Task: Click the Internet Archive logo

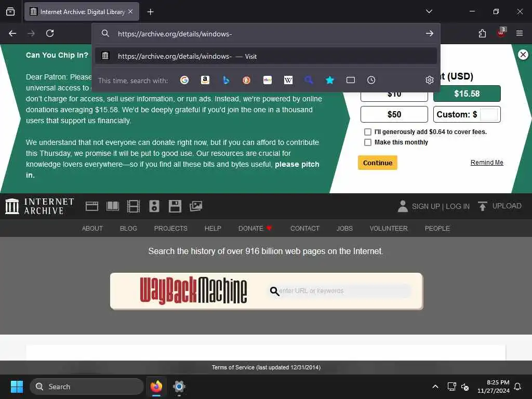Action: [x=39, y=206]
